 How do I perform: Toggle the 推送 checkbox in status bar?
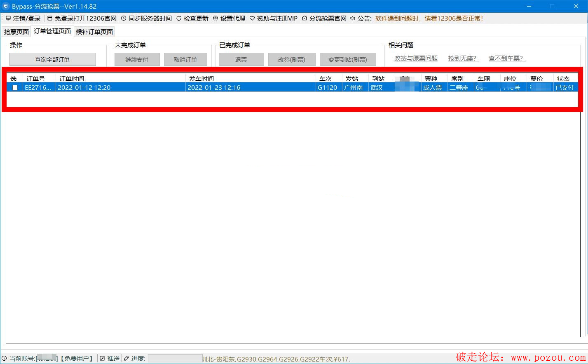(x=102, y=359)
